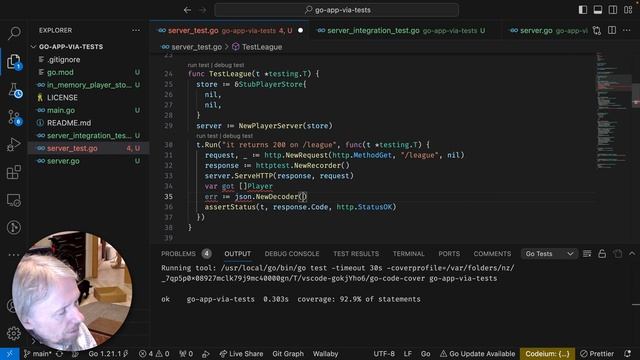The height and width of the screenshot is (360, 640).
Task: Open the Run and Debug view
Action: point(14,144)
